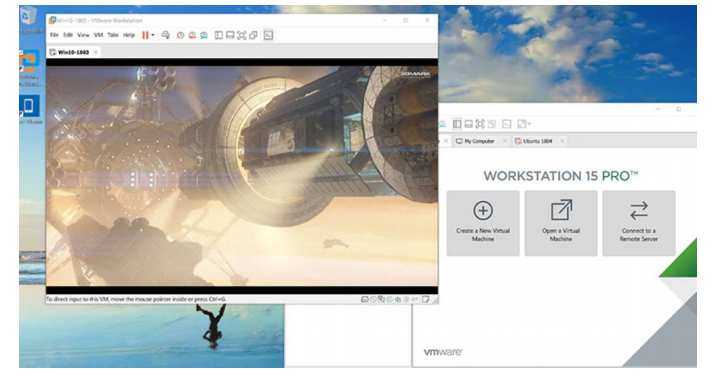Click the sound card status icon in the status bar
This screenshot has width=719, height=378.
(398, 300)
